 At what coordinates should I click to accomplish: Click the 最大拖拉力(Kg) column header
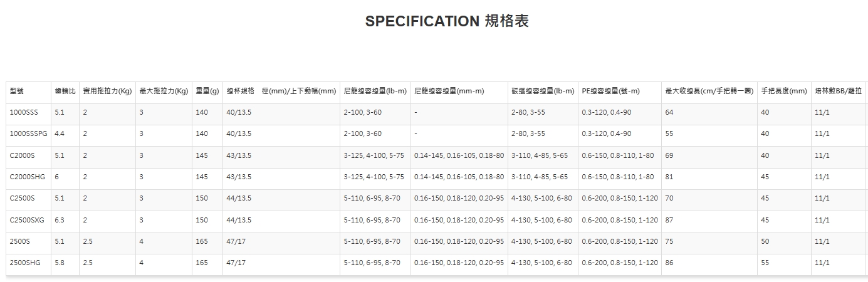tap(164, 91)
